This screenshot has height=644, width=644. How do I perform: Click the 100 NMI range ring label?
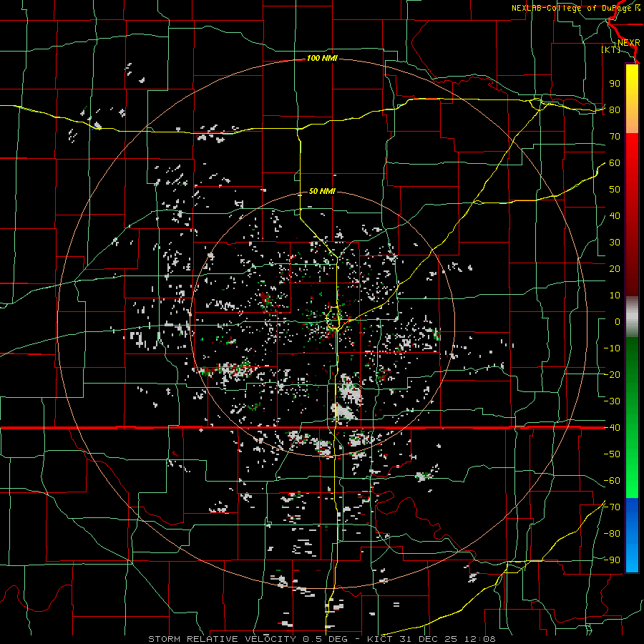click(x=322, y=58)
